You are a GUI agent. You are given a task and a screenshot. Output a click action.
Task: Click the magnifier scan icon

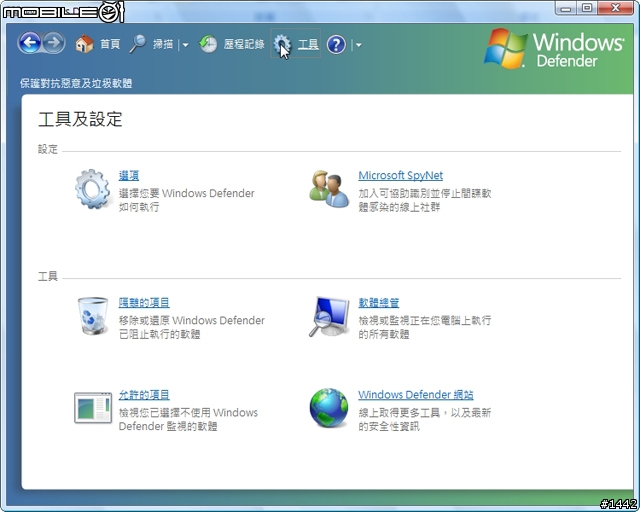[138, 44]
